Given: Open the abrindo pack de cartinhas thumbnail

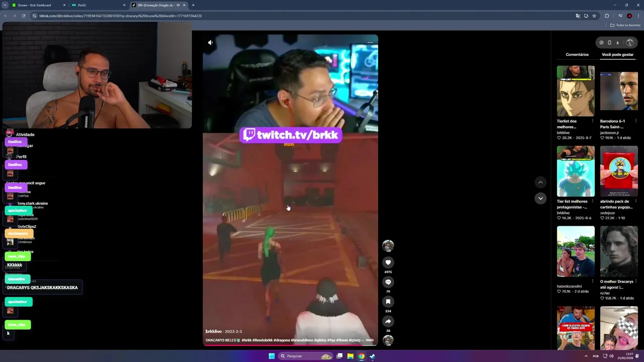Looking at the screenshot, I should tap(619, 171).
